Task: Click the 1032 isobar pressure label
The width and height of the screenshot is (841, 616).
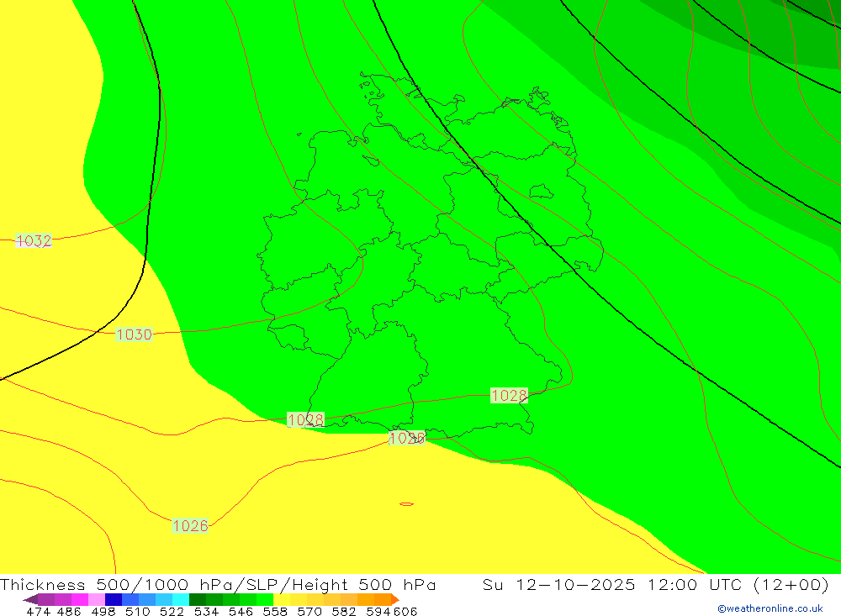Action: pos(34,240)
